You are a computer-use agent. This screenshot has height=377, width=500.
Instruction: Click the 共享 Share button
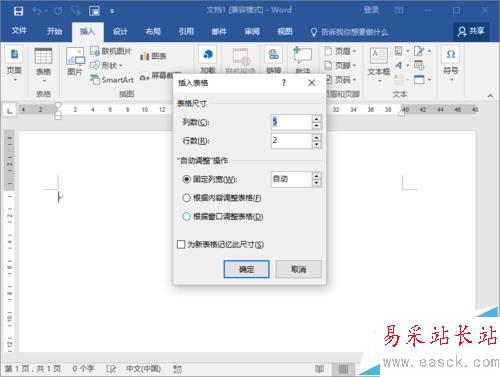[471, 31]
